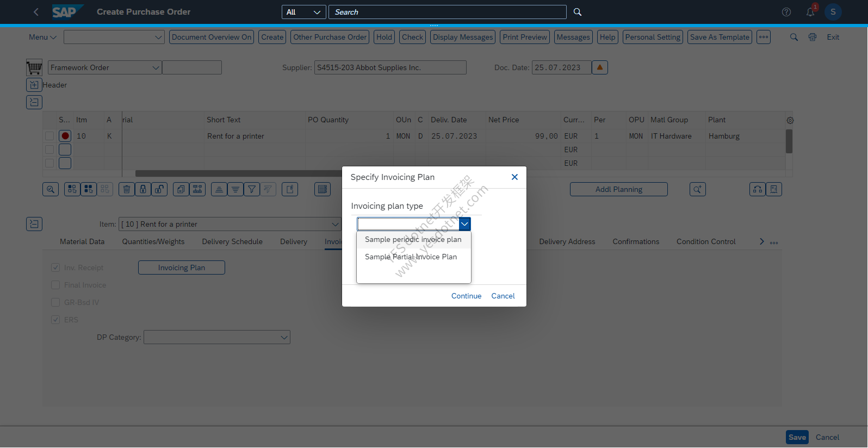Click Cancel in the invoicing plan dialog

coord(503,296)
